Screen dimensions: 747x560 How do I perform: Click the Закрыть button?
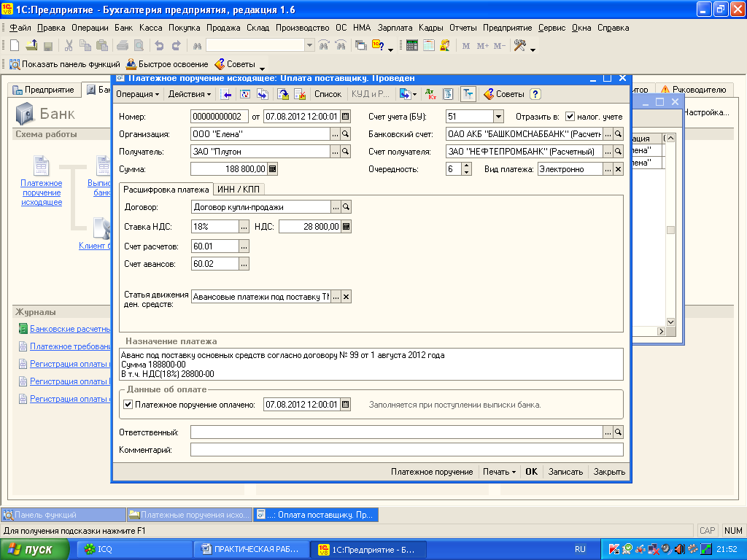pyautogui.click(x=609, y=472)
